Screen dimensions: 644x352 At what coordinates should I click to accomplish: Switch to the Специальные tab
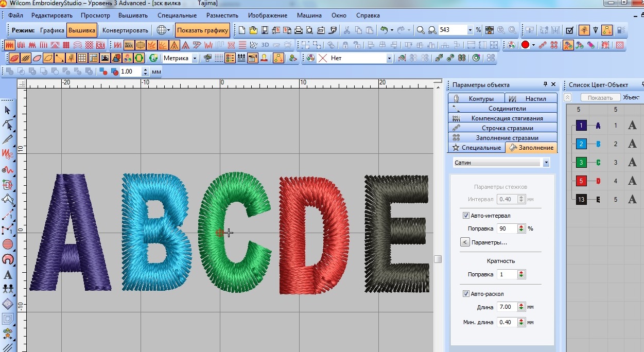tap(476, 148)
